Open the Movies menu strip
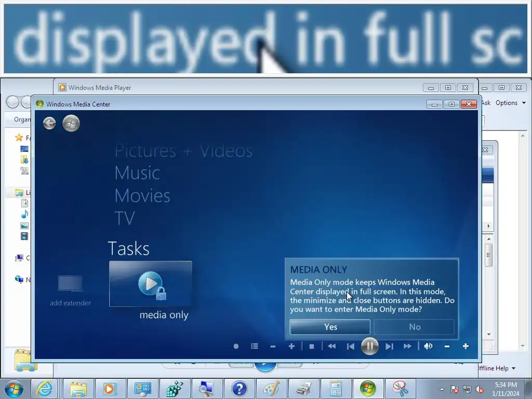The width and height of the screenshot is (532, 399). point(142,196)
